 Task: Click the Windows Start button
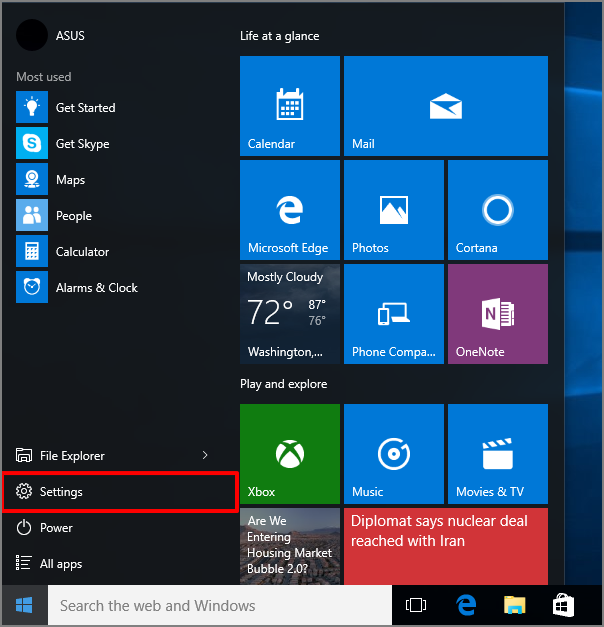click(24, 605)
